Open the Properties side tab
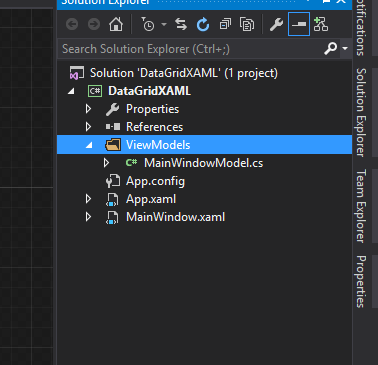Viewport: 378px width, 365px height. pyautogui.click(x=361, y=281)
